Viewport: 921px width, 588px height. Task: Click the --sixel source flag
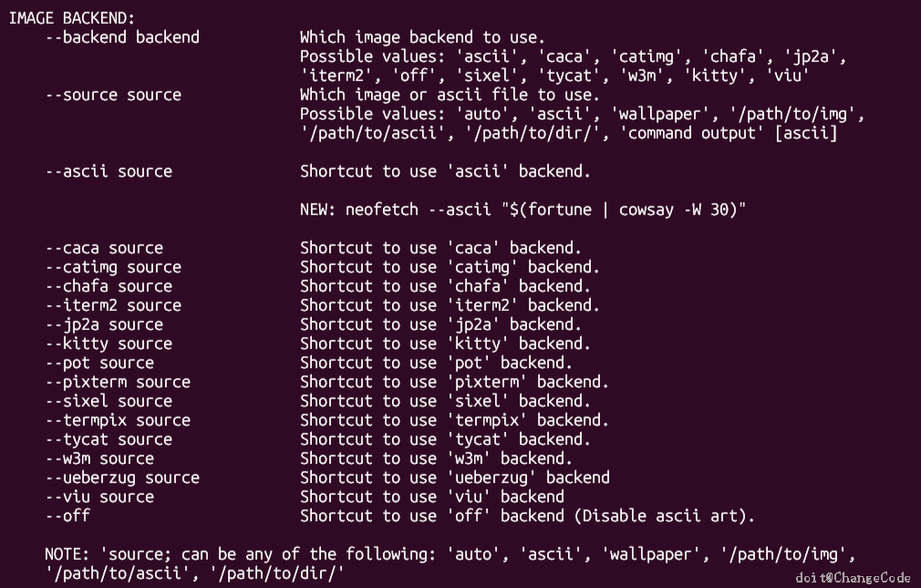[109, 401]
